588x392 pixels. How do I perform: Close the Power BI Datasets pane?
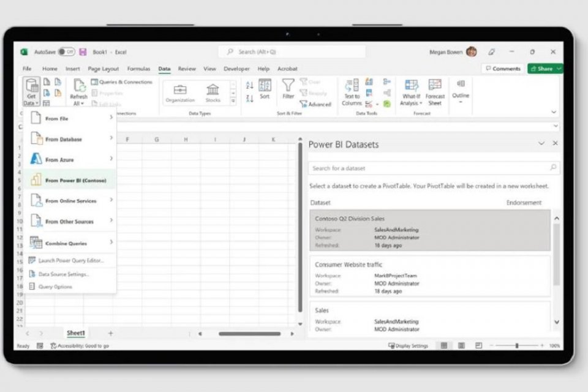[556, 143]
